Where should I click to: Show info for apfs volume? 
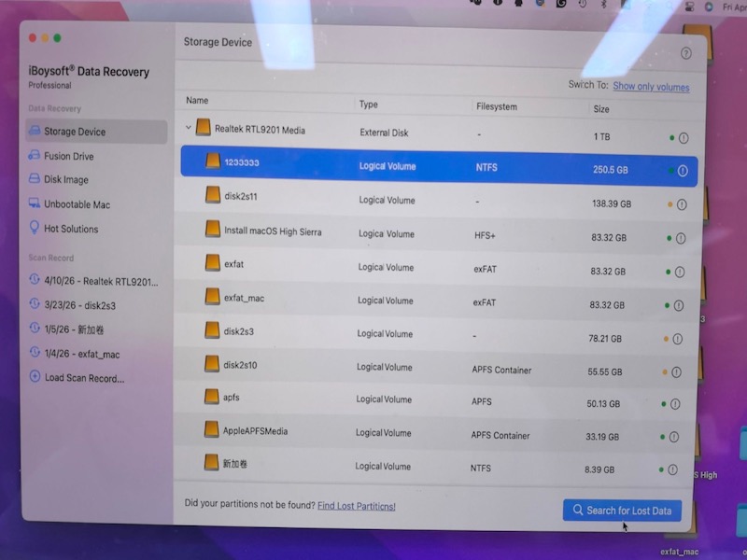click(675, 404)
